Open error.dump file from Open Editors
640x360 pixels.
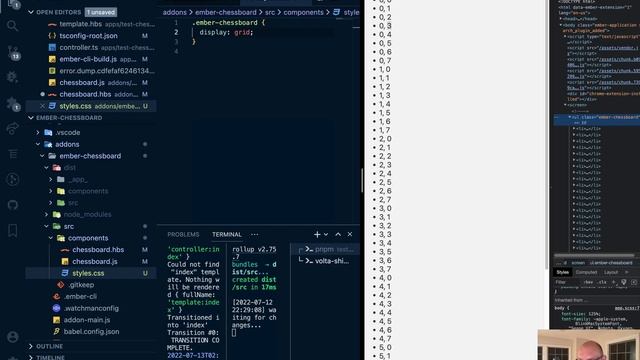point(91,71)
